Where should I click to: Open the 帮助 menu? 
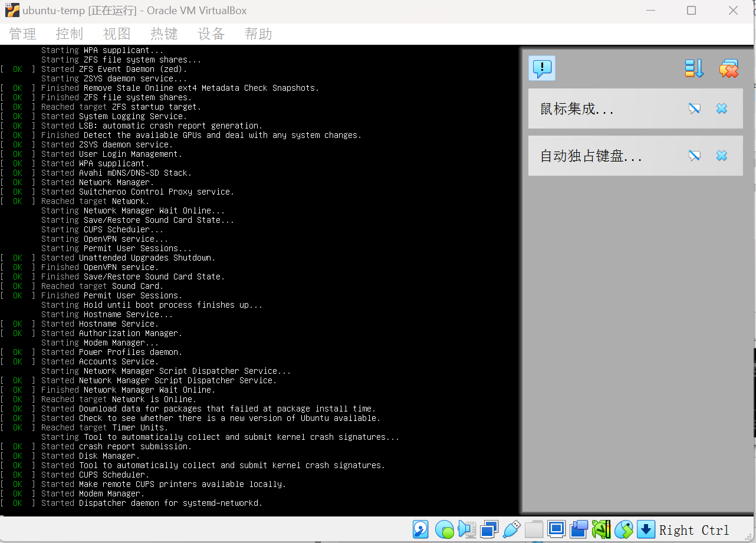click(x=258, y=34)
